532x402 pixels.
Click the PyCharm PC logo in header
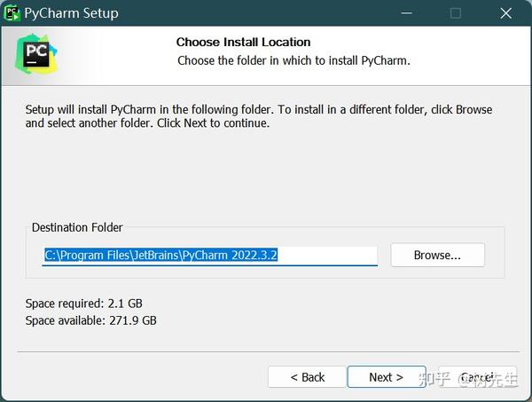tap(36, 55)
